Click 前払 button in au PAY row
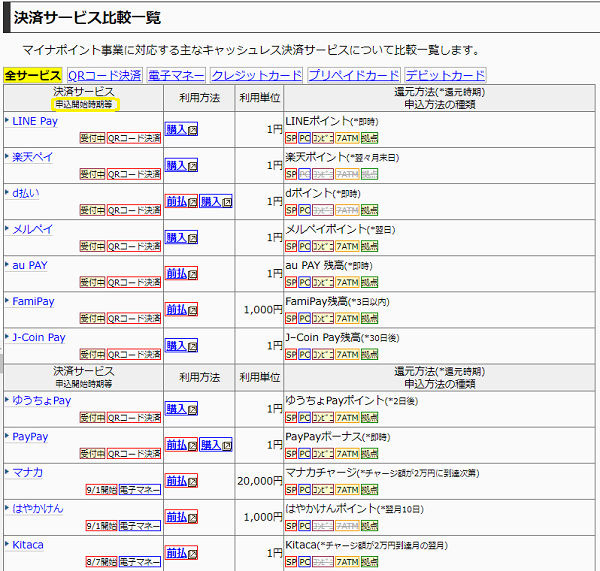Viewport: 600px width, 571px height. tap(181, 274)
